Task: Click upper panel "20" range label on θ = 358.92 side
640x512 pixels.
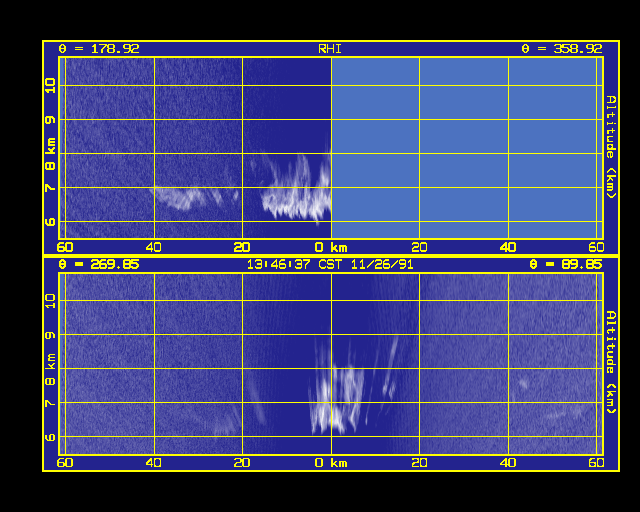Action: click(x=419, y=247)
